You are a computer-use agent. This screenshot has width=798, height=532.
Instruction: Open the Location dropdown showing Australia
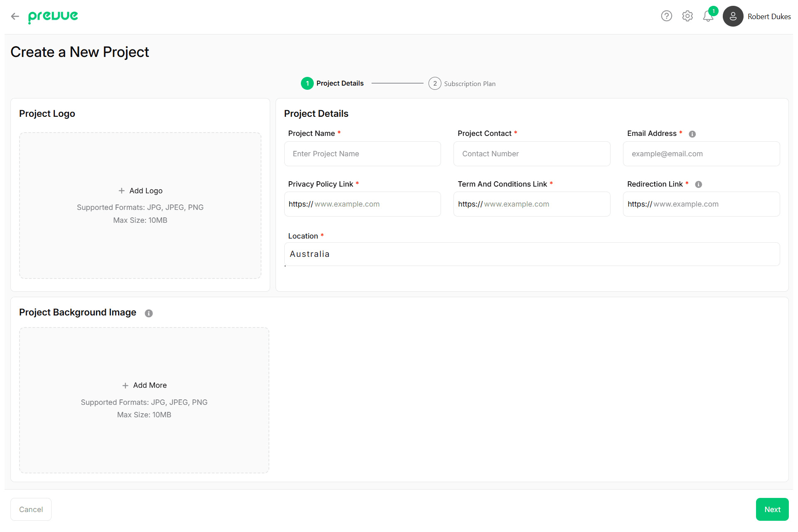[532, 254]
